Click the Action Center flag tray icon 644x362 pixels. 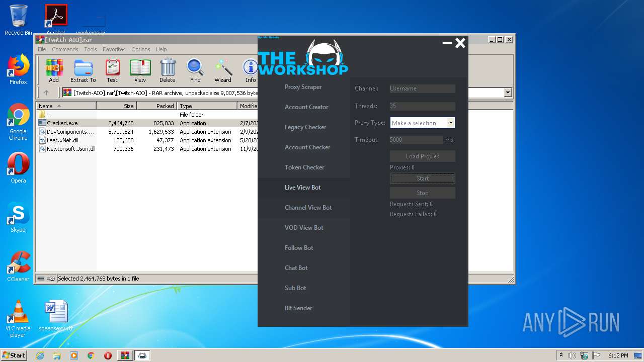click(596, 355)
